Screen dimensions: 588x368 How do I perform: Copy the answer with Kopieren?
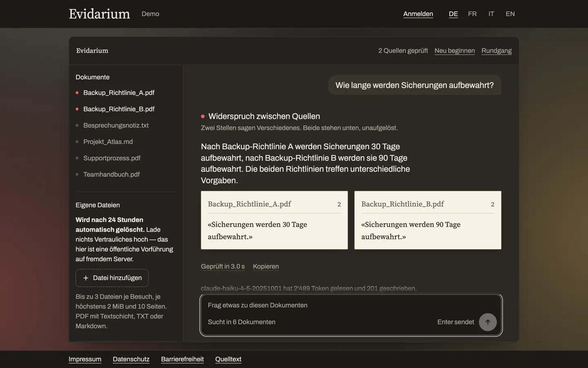point(266,267)
